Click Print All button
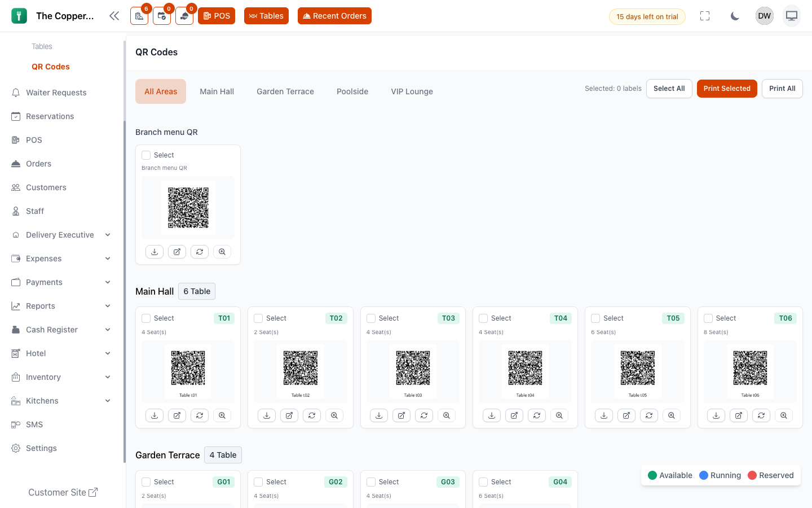 click(x=782, y=89)
